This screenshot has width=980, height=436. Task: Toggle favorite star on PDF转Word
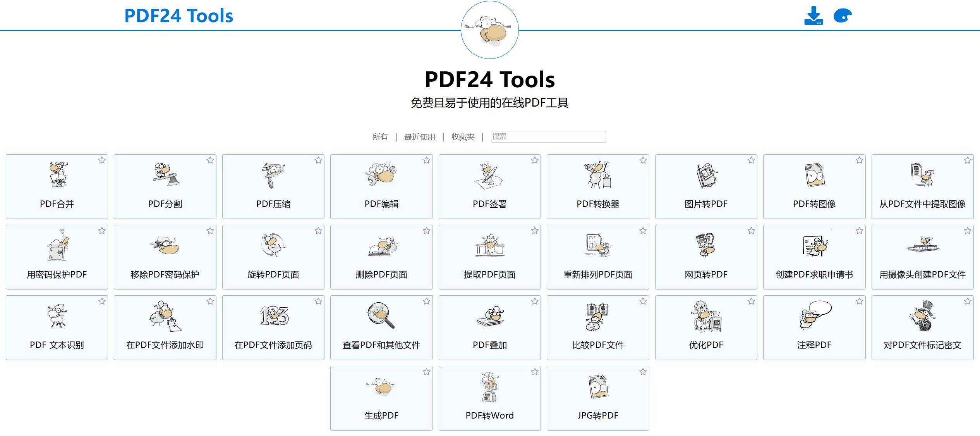tap(535, 372)
